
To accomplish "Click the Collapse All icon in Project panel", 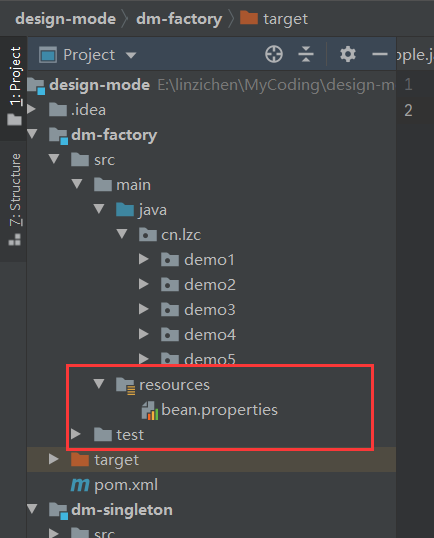I will click(306, 54).
